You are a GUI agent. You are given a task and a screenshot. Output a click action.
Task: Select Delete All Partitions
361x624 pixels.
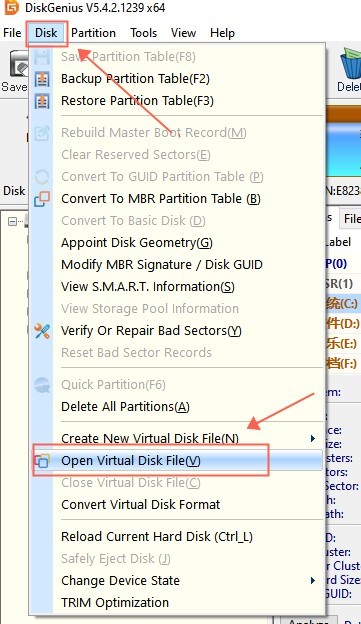(125, 407)
